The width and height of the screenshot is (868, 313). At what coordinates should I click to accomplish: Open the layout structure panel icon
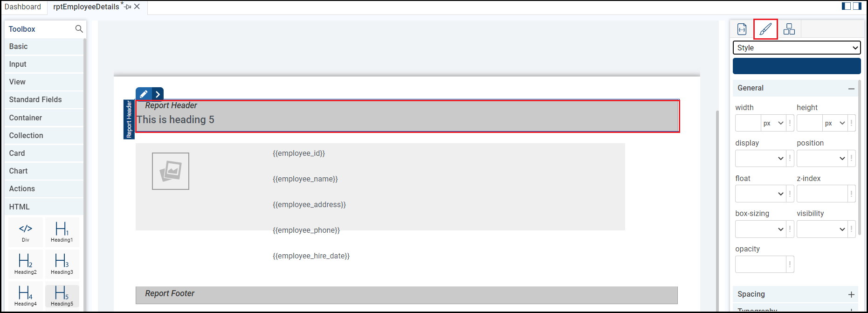[x=789, y=29]
